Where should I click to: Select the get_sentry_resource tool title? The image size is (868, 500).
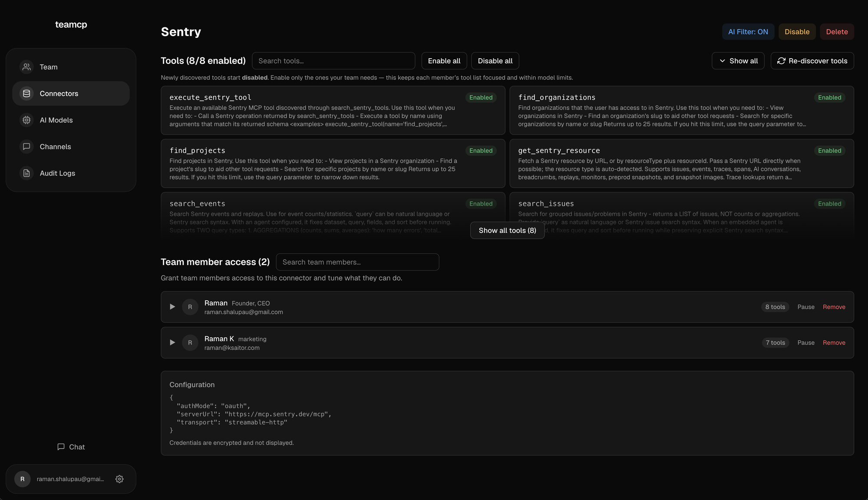point(559,150)
